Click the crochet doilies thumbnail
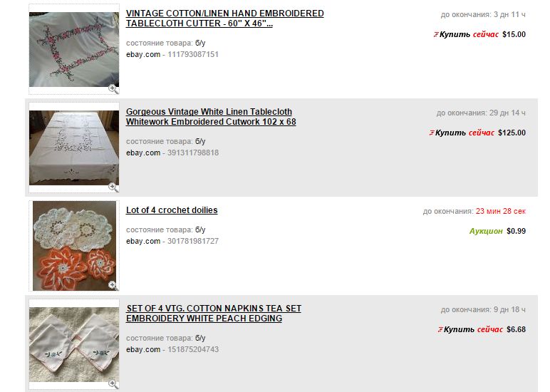The image size is (550, 392). (x=74, y=246)
